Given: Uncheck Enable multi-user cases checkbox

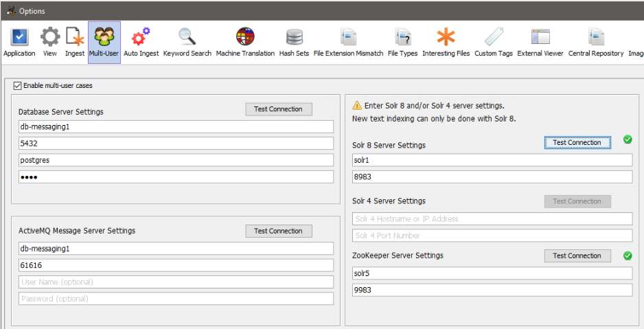Looking at the screenshot, I should [x=18, y=86].
